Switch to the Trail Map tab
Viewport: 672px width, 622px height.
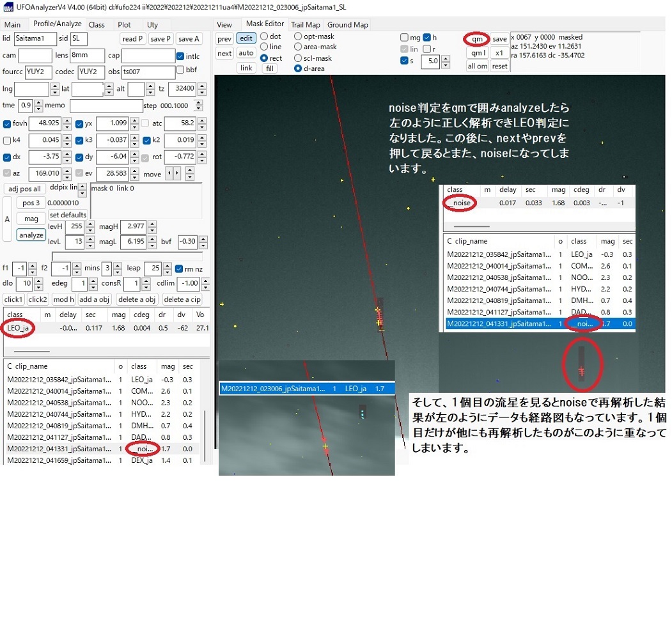click(x=304, y=24)
